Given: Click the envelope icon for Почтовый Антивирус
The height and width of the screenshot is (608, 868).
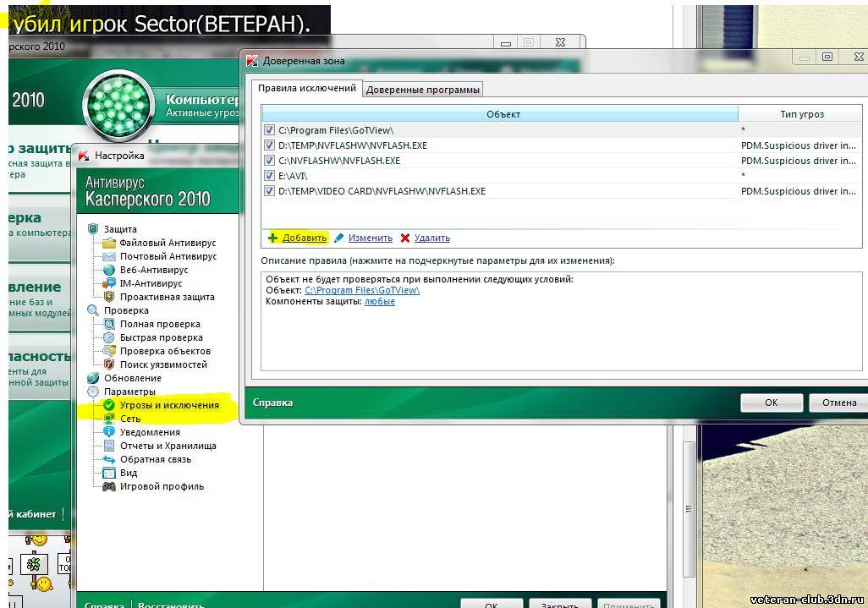Looking at the screenshot, I should click(x=109, y=256).
